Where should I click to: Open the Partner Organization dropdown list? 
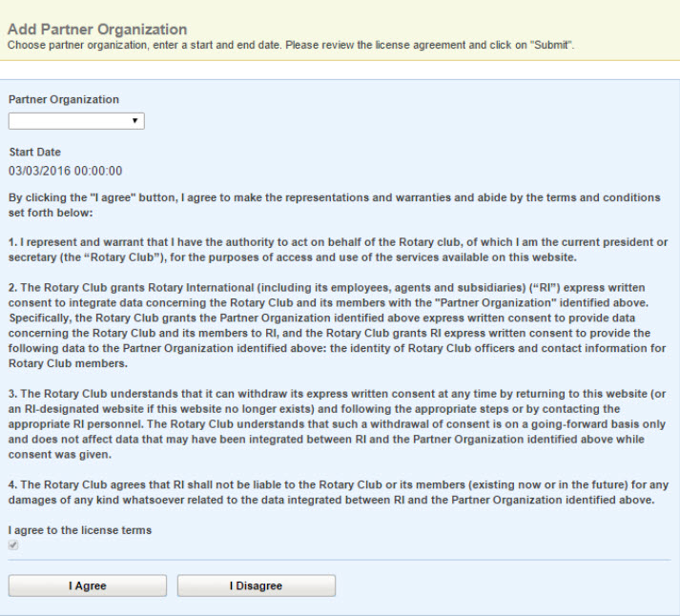(x=75, y=121)
